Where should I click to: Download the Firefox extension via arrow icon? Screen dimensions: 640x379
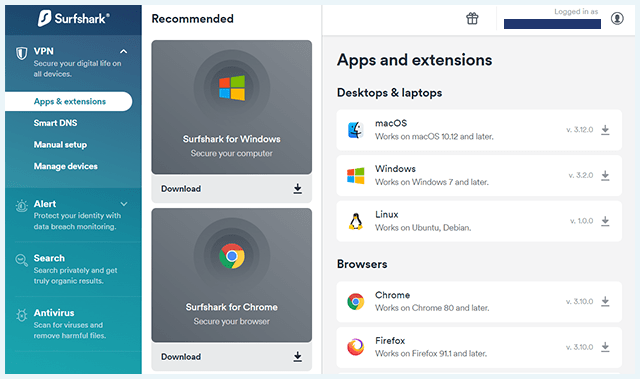click(x=605, y=347)
